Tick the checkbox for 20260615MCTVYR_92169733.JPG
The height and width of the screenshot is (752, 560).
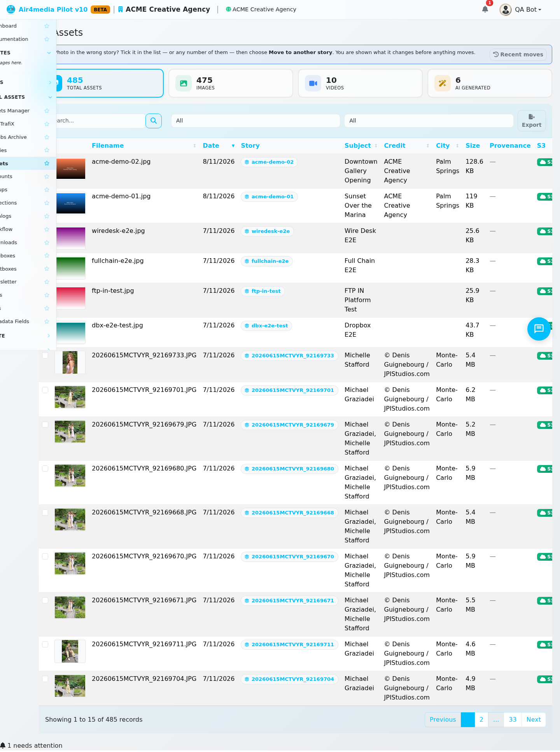45,355
